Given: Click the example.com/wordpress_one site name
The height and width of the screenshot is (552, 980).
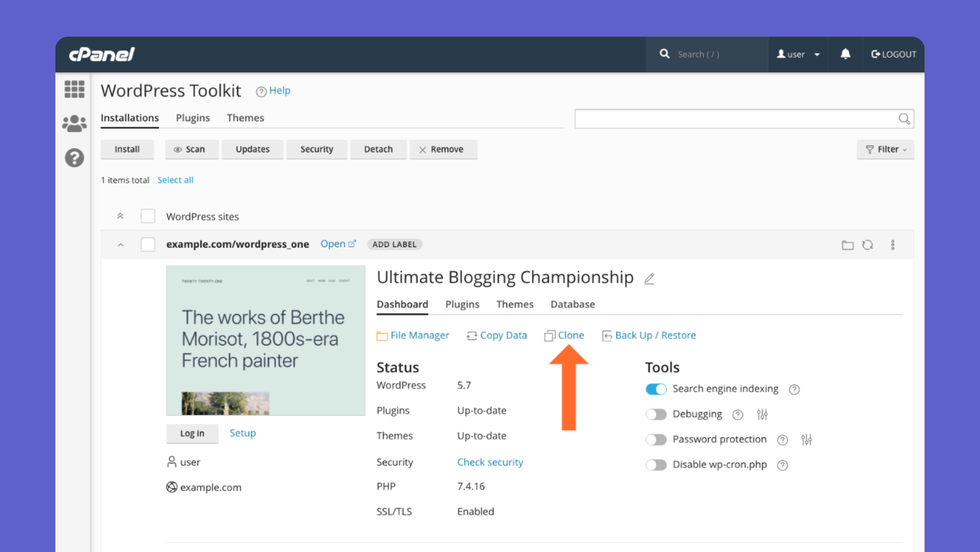Looking at the screenshot, I should [x=237, y=244].
